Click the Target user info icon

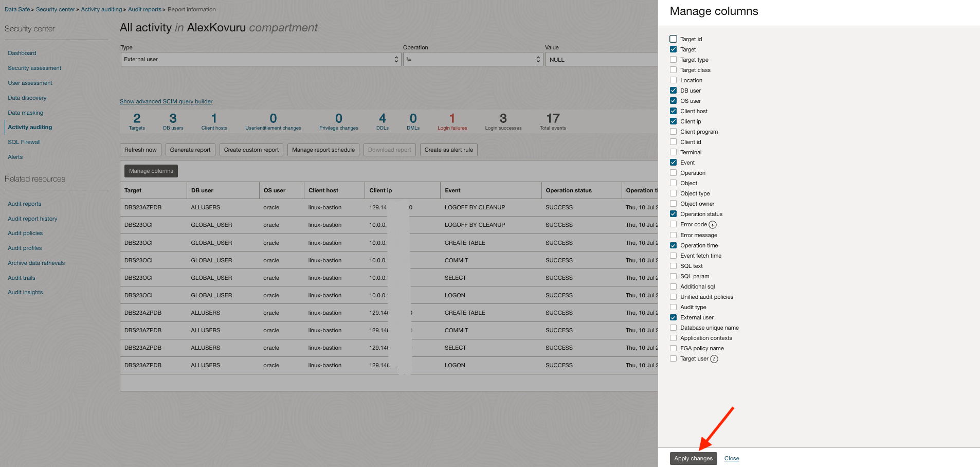coord(714,359)
